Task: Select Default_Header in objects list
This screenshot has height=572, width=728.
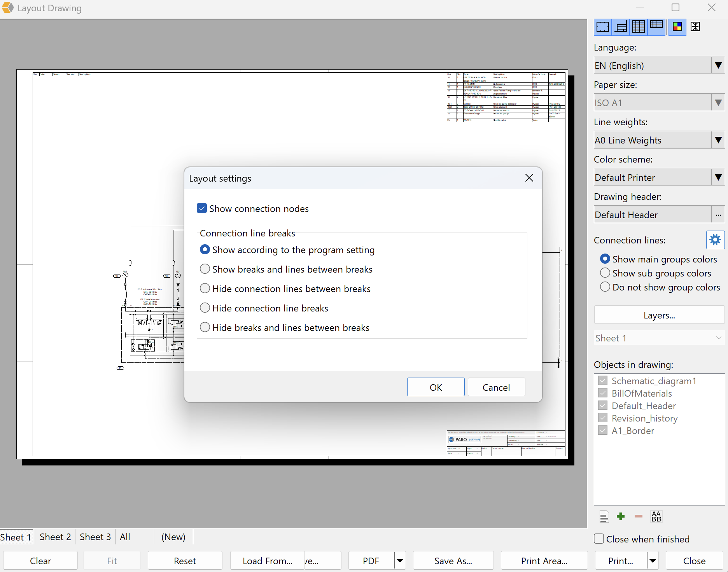Action: (644, 406)
